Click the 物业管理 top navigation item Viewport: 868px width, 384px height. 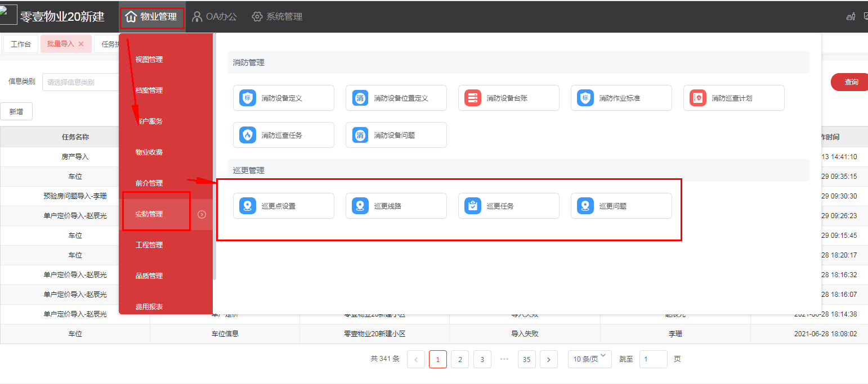(x=152, y=17)
